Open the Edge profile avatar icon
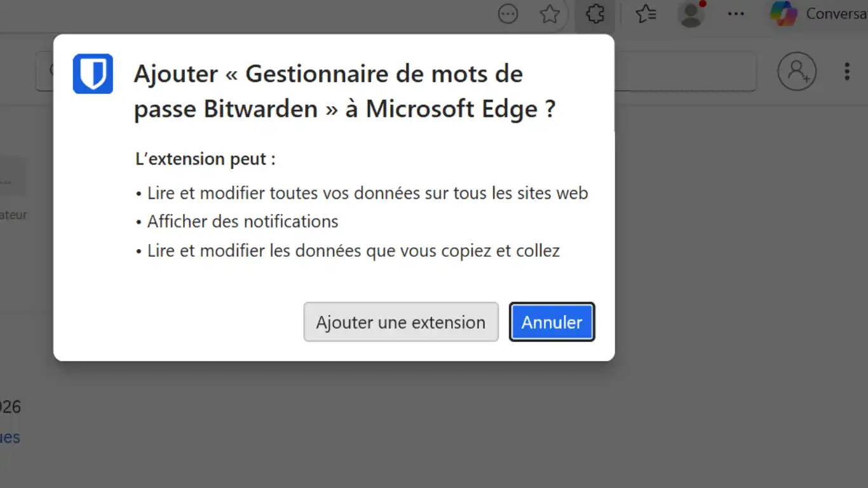The width and height of the screenshot is (868, 488). click(x=691, y=14)
